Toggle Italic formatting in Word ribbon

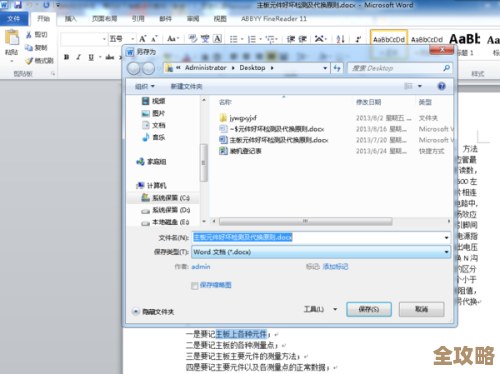(x=79, y=57)
